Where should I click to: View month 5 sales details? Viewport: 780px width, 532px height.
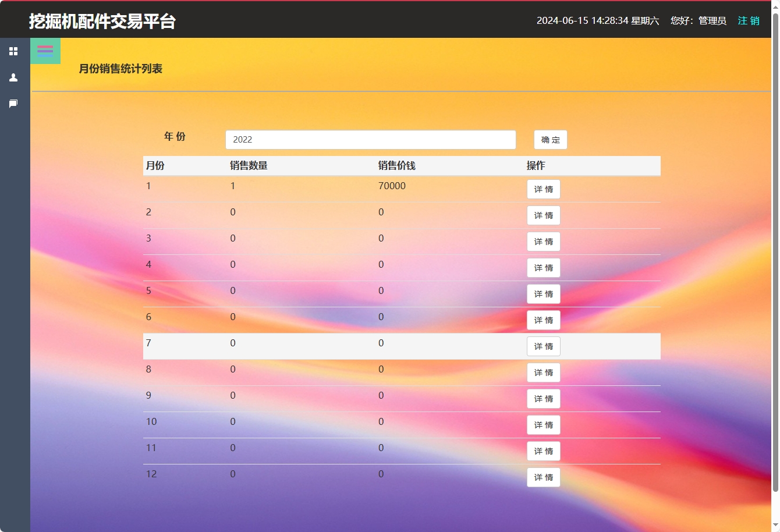[543, 293]
